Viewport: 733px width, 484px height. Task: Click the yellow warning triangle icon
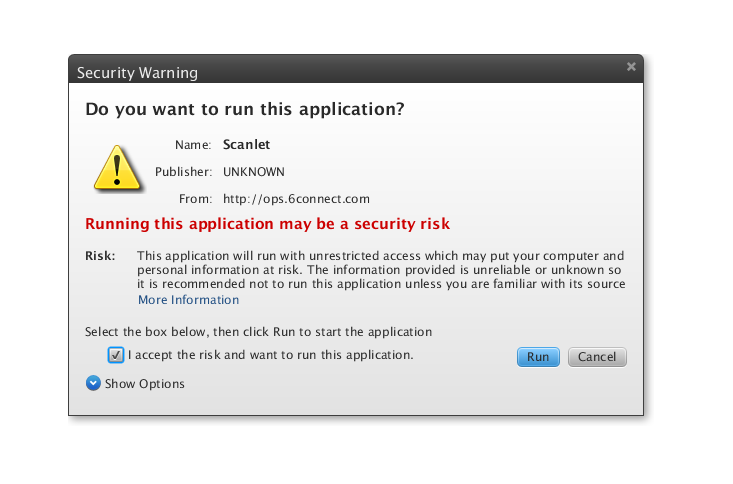pos(119,167)
